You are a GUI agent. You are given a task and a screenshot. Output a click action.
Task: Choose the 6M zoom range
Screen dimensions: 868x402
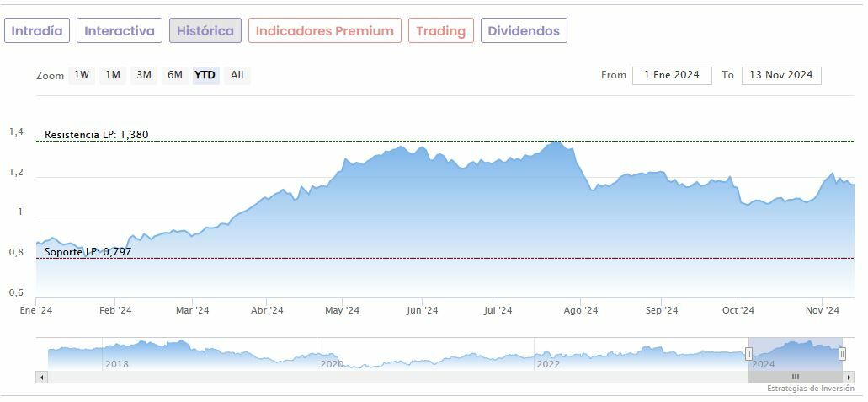click(174, 75)
